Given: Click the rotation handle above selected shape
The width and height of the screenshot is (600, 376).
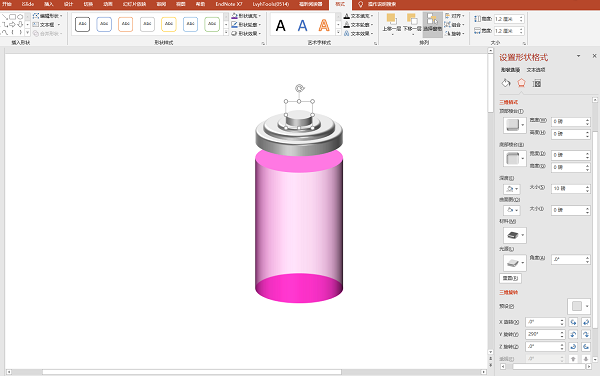Looking at the screenshot, I should [299, 88].
